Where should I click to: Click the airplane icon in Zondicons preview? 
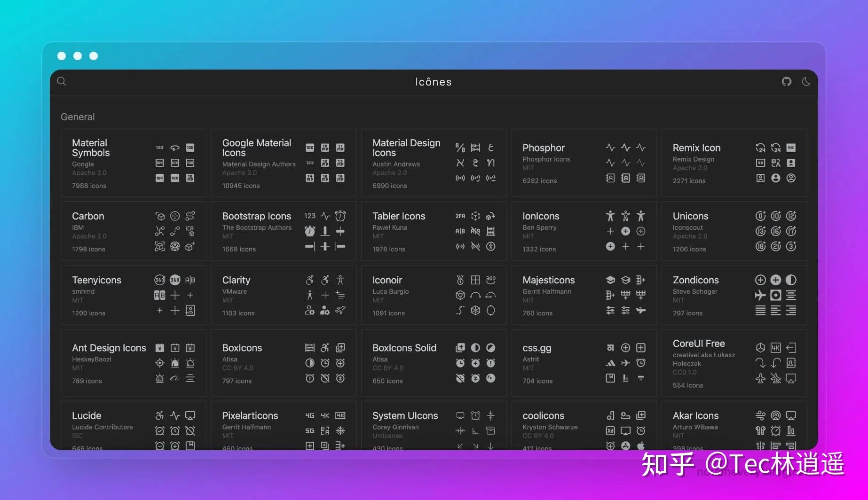pos(760,295)
